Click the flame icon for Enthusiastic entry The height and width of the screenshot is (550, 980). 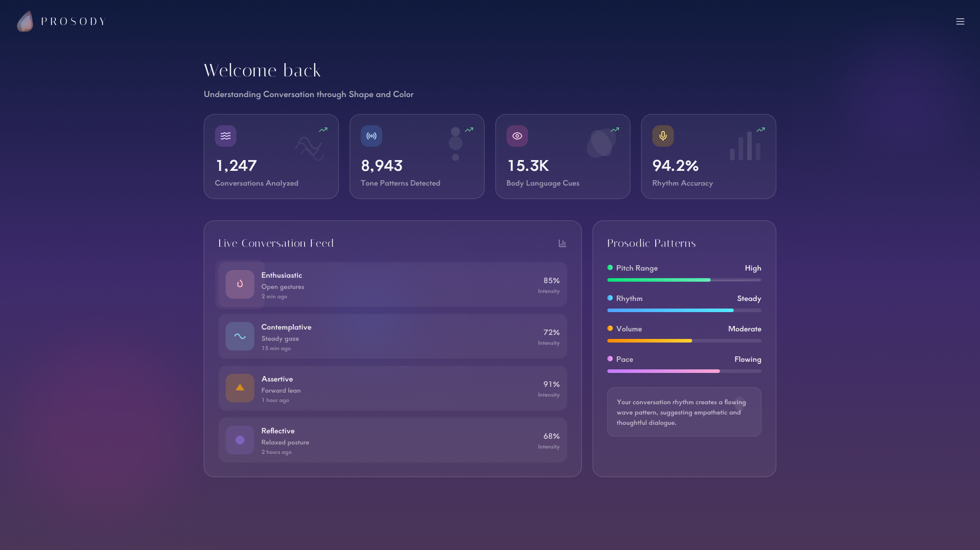point(240,284)
